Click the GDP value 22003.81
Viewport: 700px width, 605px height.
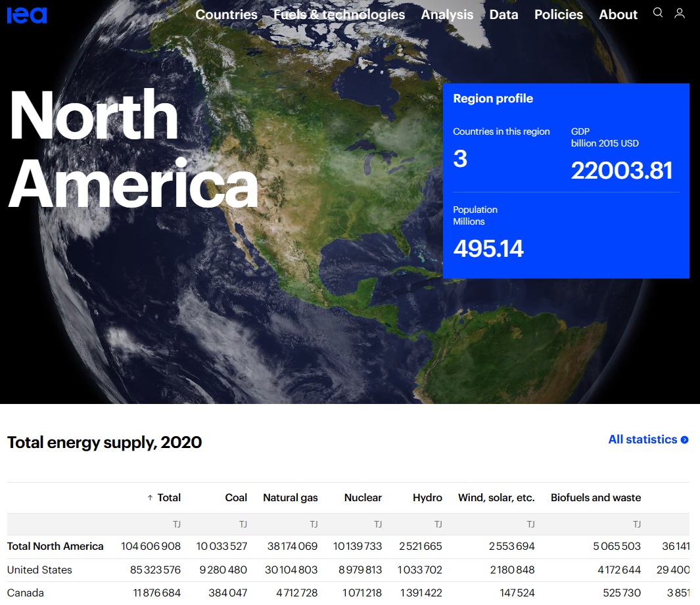click(x=621, y=170)
